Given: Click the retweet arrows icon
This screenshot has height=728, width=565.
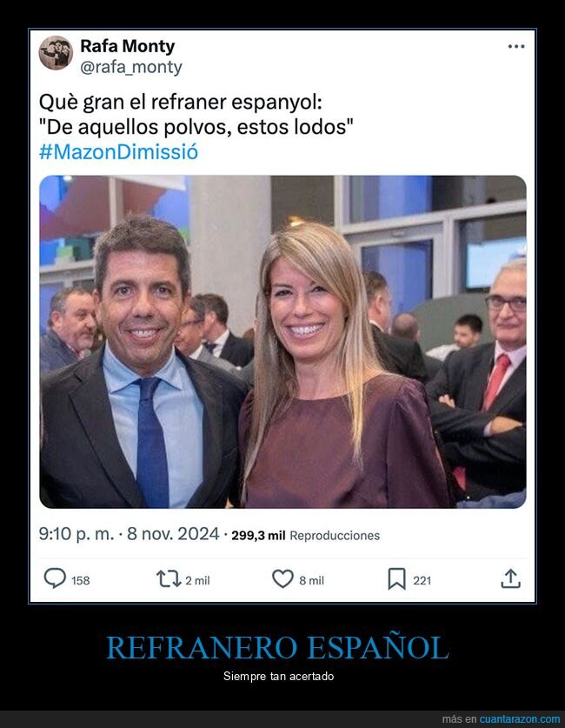Looking at the screenshot, I should (169, 579).
